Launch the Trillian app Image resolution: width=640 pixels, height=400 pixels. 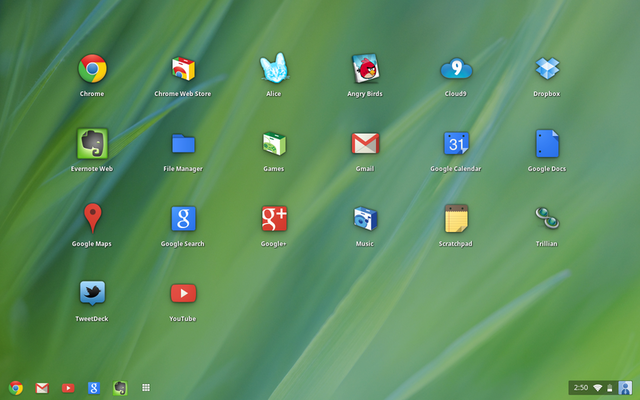click(x=547, y=218)
